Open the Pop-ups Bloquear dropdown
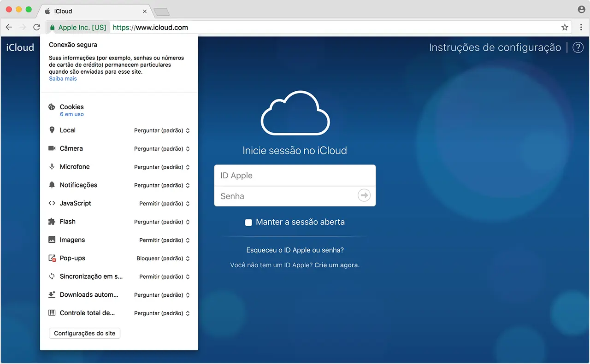The image size is (590, 364). [163, 258]
